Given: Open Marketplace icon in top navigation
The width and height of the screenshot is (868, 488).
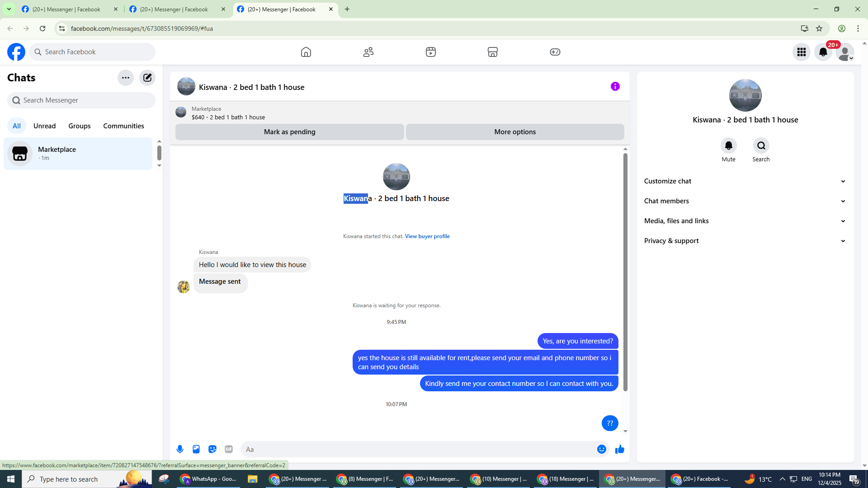Looking at the screenshot, I should point(493,52).
